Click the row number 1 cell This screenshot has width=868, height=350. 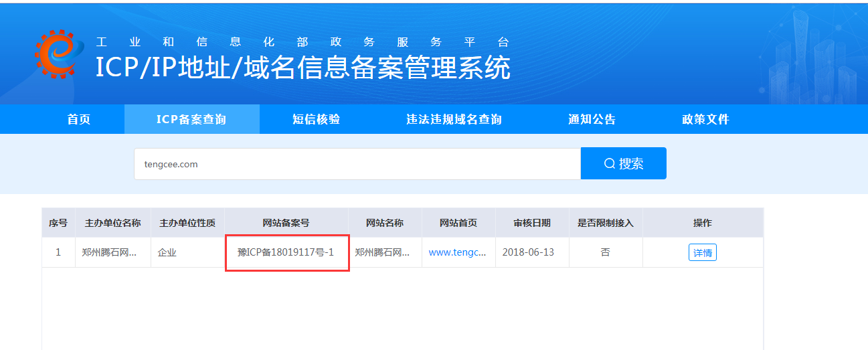(58, 253)
